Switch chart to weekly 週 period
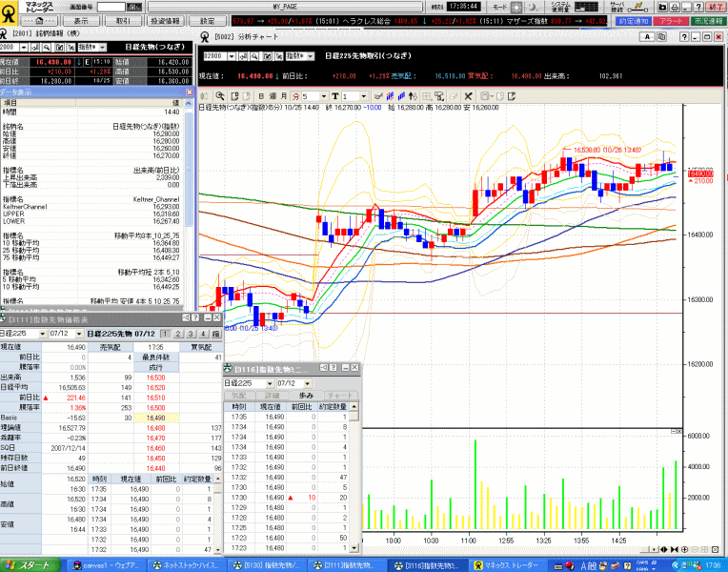 click(x=273, y=96)
